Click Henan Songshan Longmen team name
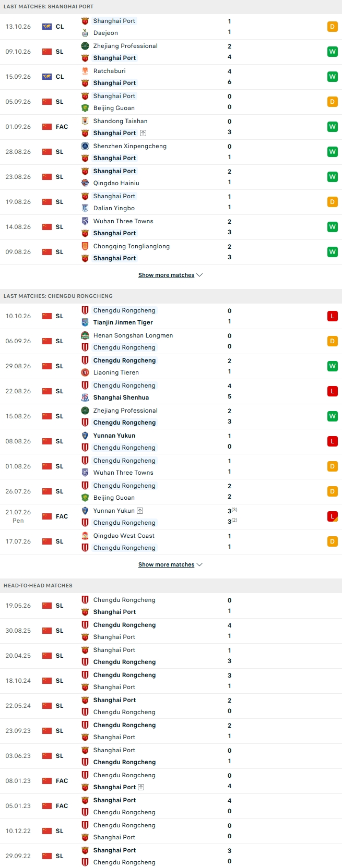This screenshot has width=342, height=868. tap(133, 335)
